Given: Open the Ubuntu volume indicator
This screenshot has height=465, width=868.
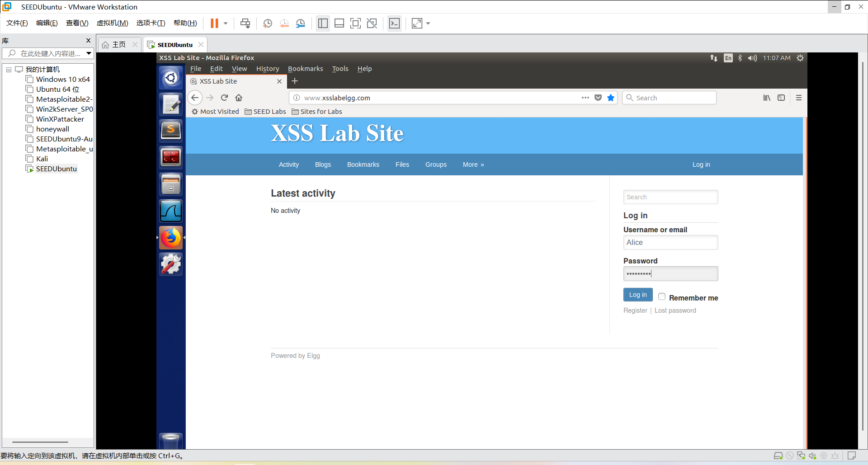Looking at the screenshot, I should 752,58.
